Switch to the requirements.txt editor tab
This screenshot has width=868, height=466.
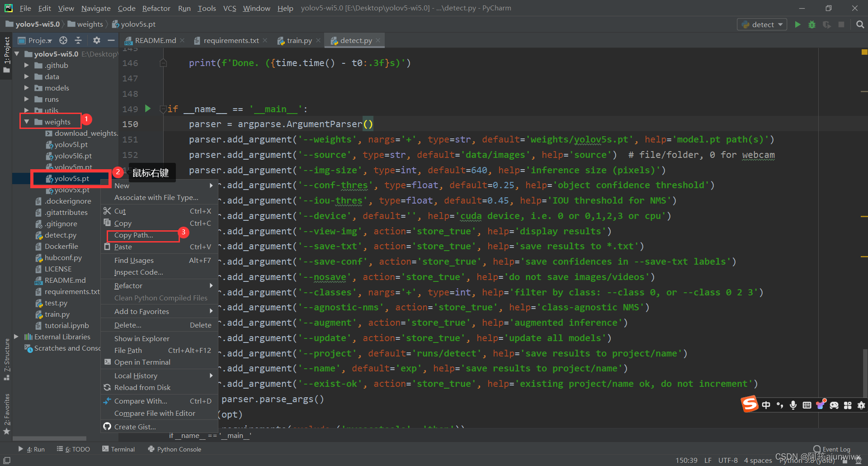click(231, 40)
